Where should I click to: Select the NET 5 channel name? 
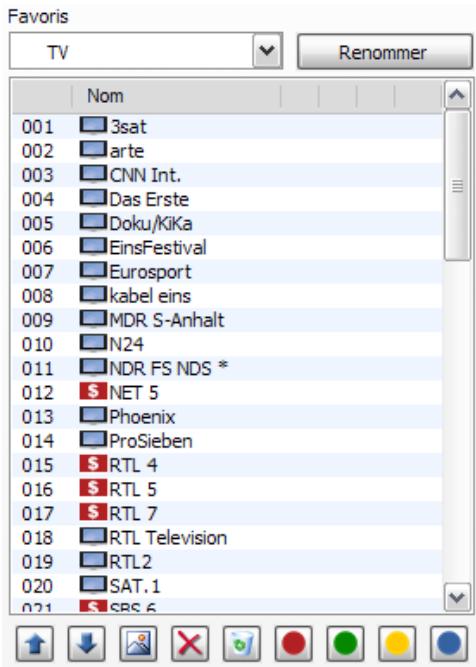pos(134,393)
